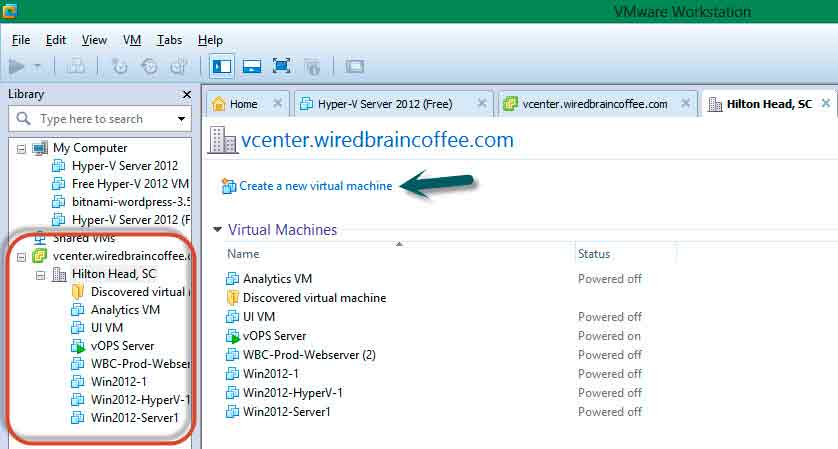Close the Hyper-V Server 2012 (Free) tab
838x449 pixels.
482,104
